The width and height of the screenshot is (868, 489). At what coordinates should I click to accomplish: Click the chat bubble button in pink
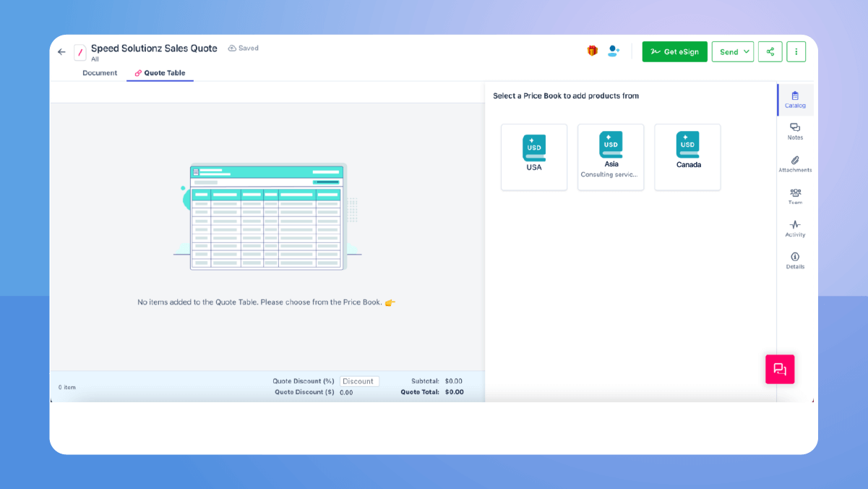[780, 369]
